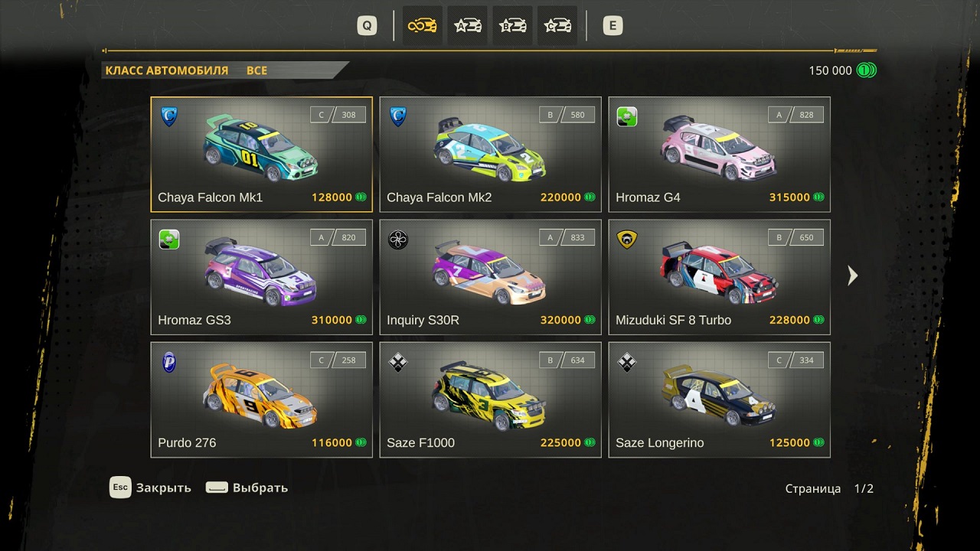Select the purple Hromaz GS3 car
The width and height of the screenshot is (980, 551).
click(262, 277)
